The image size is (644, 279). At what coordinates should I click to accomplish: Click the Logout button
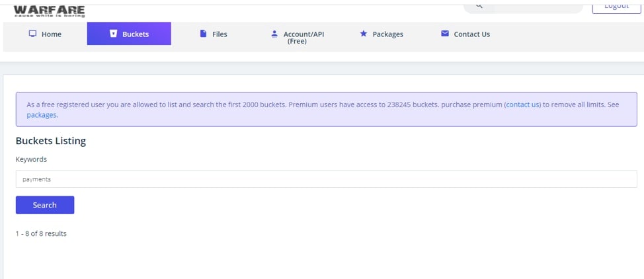[x=616, y=7]
